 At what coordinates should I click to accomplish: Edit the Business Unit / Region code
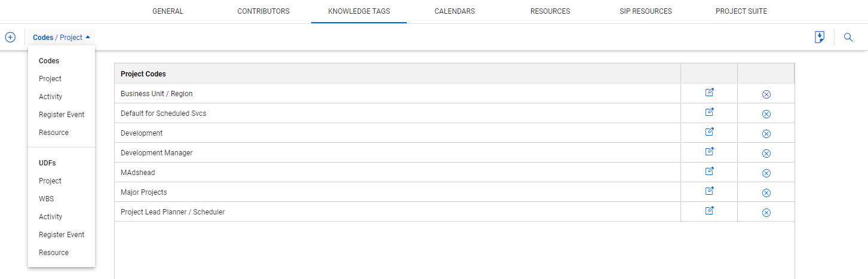709,93
